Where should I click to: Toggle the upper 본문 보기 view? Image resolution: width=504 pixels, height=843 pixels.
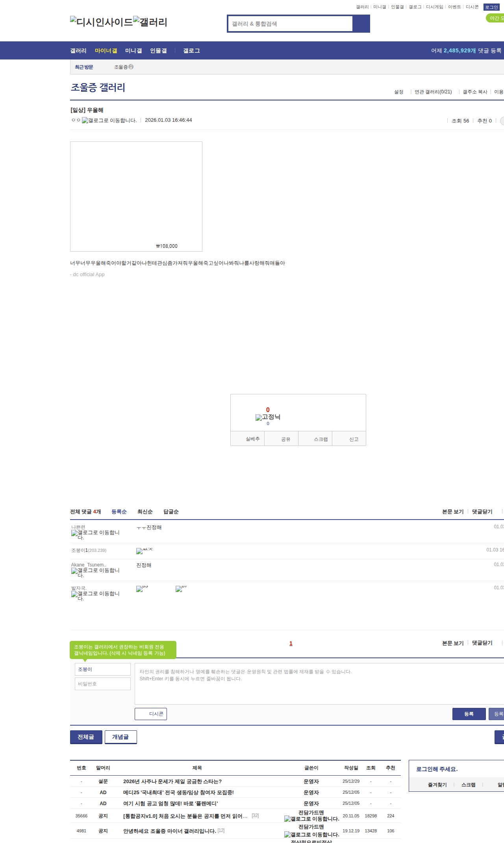[x=453, y=512]
